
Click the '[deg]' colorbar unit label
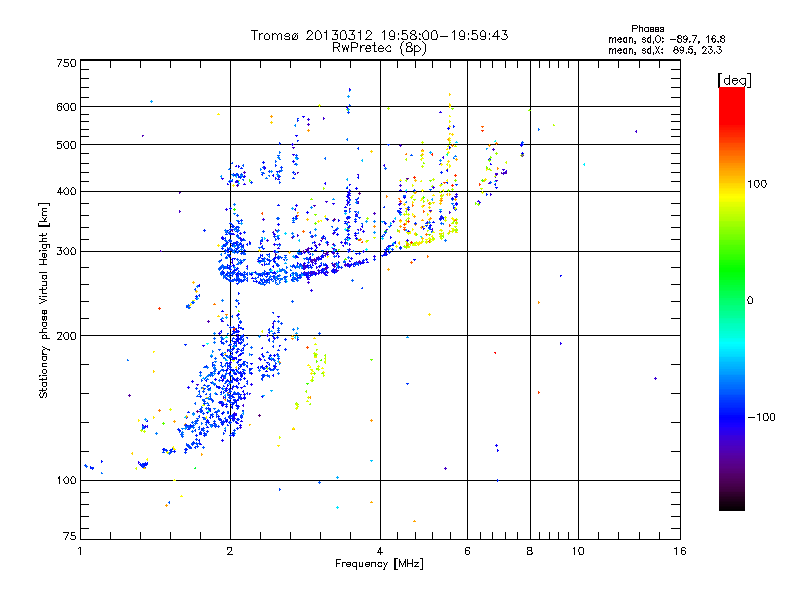(734, 80)
